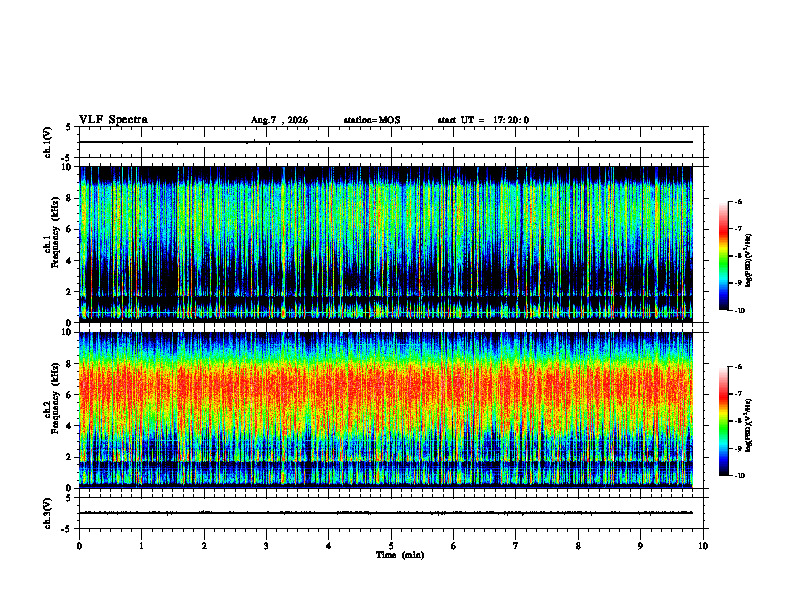Screen dimensions: 792x612
Task: Click the "-7" tick on ch.2 colorbar
Action: pyautogui.click(x=738, y=394)
